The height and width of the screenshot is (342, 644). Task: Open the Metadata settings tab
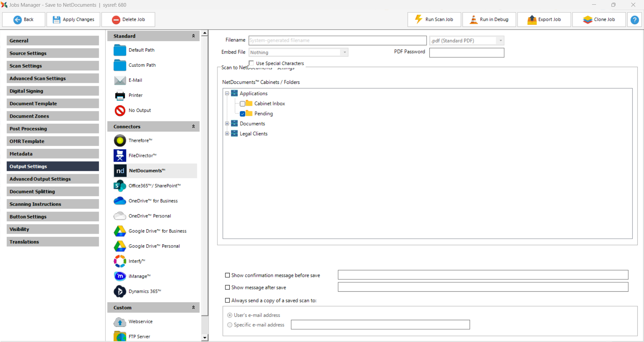point(53,154)
